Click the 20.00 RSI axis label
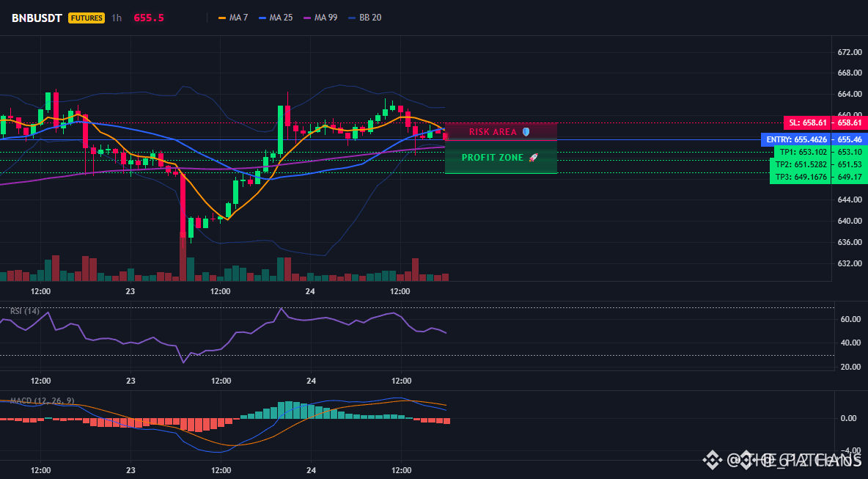868x479 pixels. click(851, 367)
